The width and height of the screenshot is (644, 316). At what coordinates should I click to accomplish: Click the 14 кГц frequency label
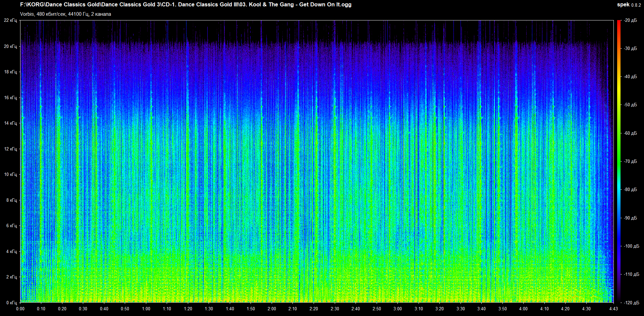(10, 123)
